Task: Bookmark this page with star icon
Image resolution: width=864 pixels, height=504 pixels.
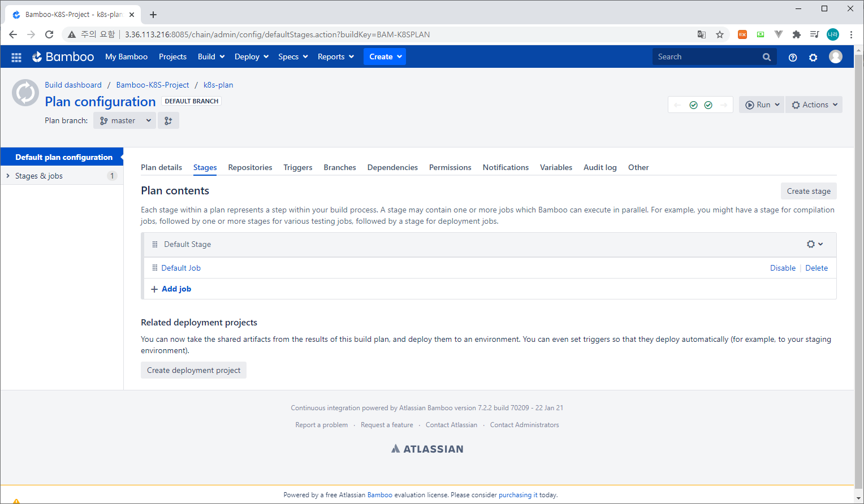Action: tap(720, 34)
